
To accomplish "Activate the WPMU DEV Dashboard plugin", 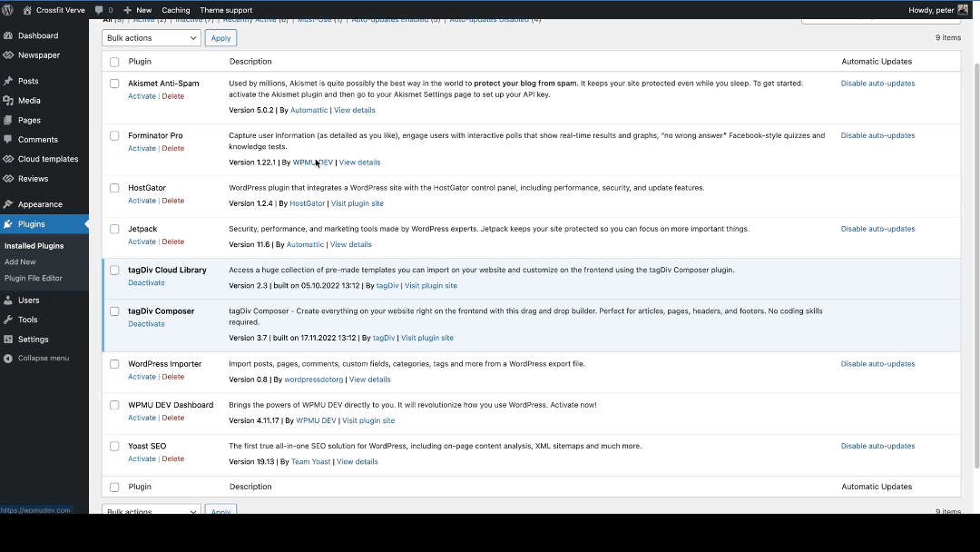I will coord(142,418).
